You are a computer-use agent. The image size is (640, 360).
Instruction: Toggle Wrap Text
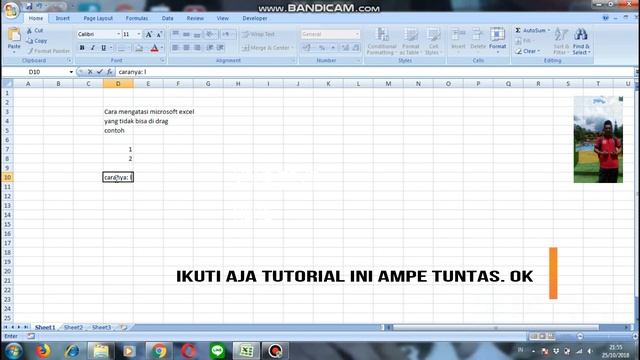pos(258,34)
